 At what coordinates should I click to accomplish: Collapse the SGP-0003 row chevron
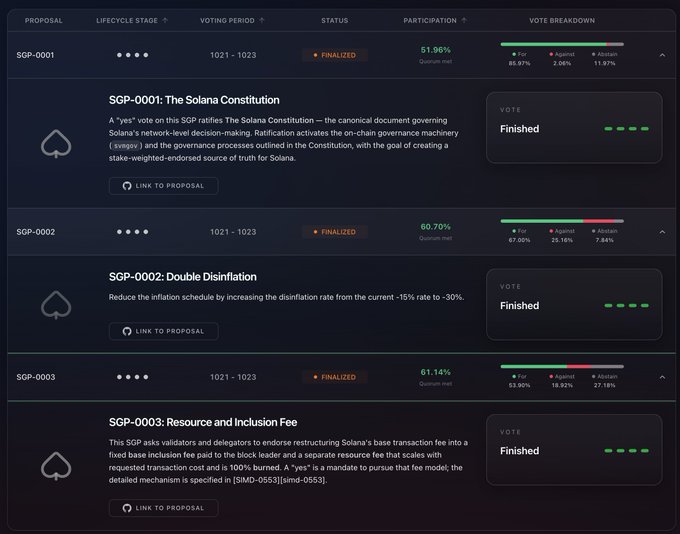pos(662,377)
